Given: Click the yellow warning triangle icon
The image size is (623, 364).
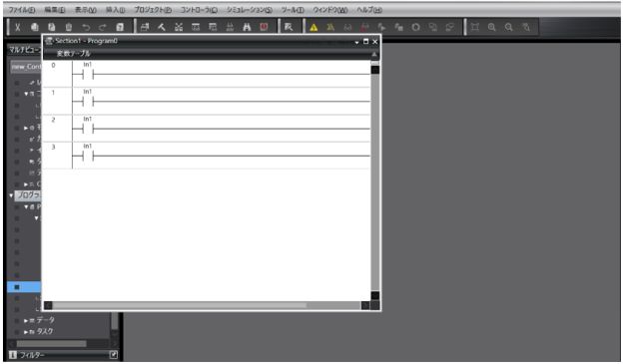Looking at the screenshot, I should coord(313,27).
